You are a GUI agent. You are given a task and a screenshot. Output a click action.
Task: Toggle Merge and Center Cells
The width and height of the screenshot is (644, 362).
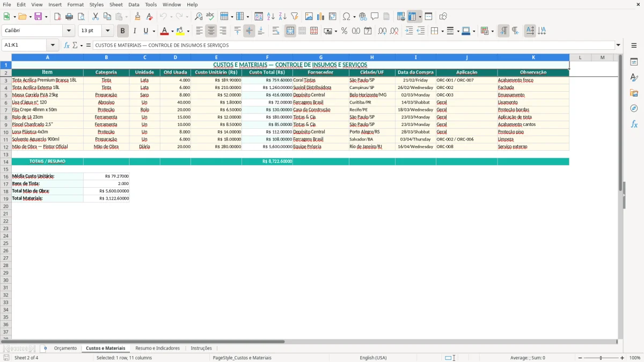(290, 31)
